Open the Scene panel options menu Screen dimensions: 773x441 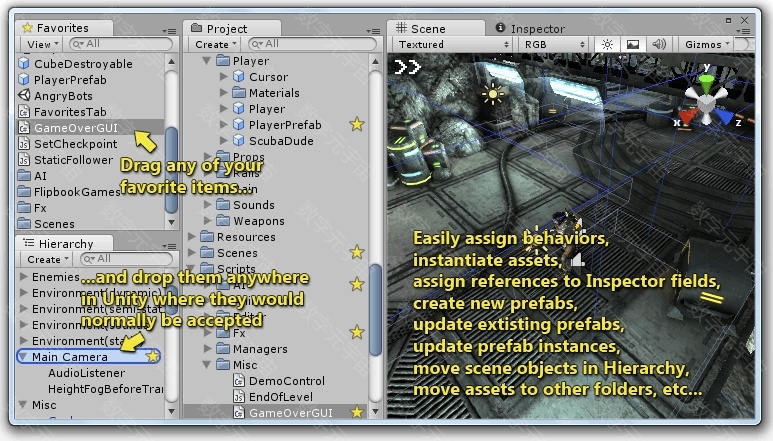(743, 31)
